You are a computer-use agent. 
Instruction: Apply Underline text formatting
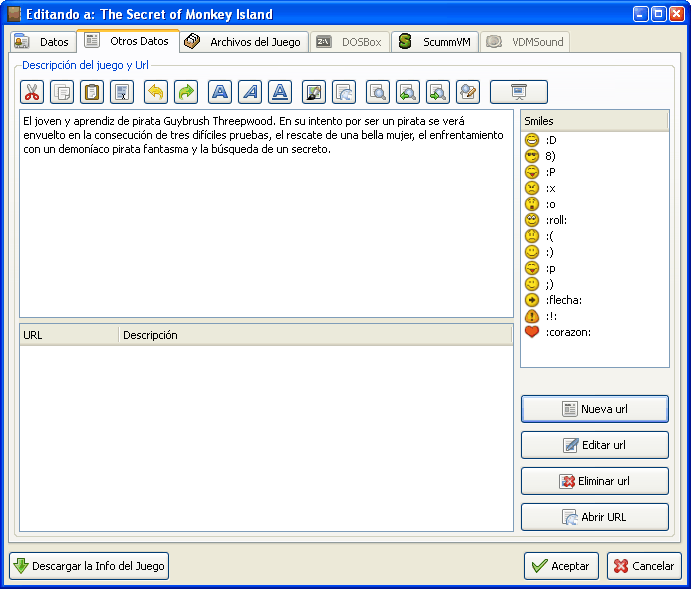click(x=279, y=92)
